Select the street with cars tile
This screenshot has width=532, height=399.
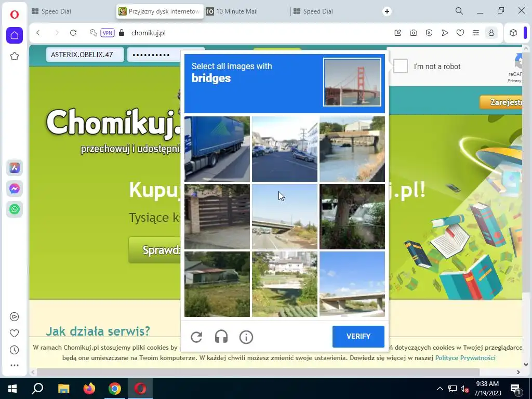pyautogui.click(x=285, y=149)
